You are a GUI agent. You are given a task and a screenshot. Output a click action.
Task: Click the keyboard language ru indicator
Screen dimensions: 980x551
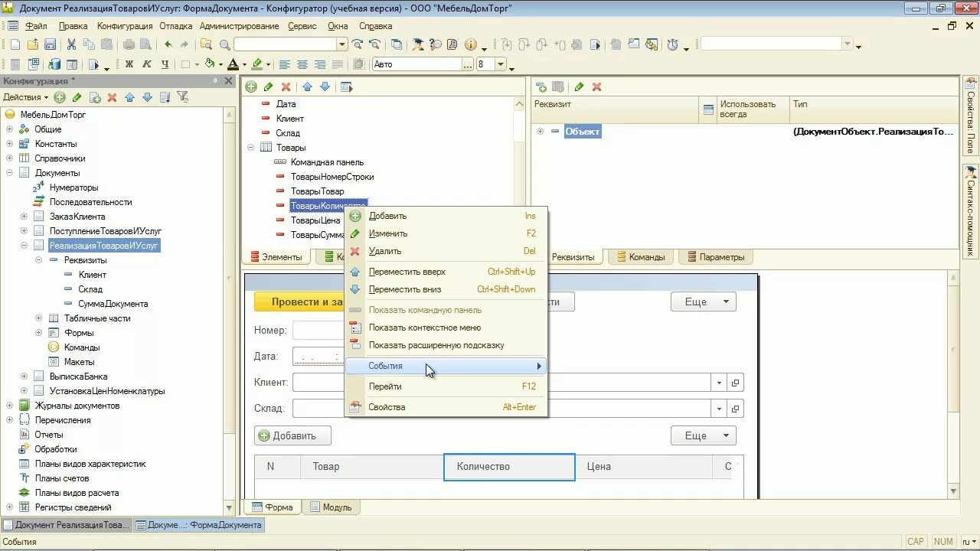(x=967, y=542)
